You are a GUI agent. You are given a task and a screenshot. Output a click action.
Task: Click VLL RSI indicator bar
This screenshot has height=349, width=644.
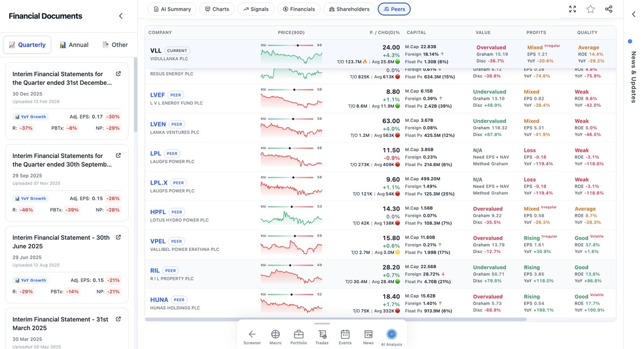(x=291, y=45)
